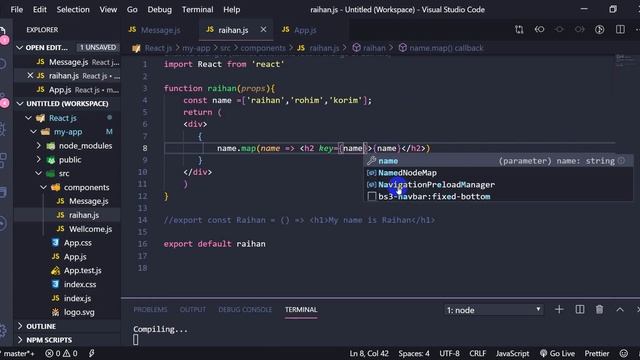Change indentation Spaces: 4

click(414, 353)
